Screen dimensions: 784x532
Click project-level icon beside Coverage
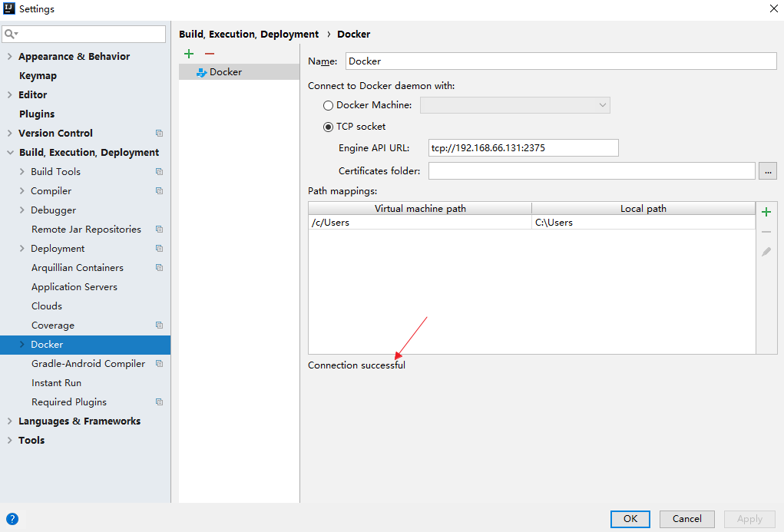(x=159, y=325)
